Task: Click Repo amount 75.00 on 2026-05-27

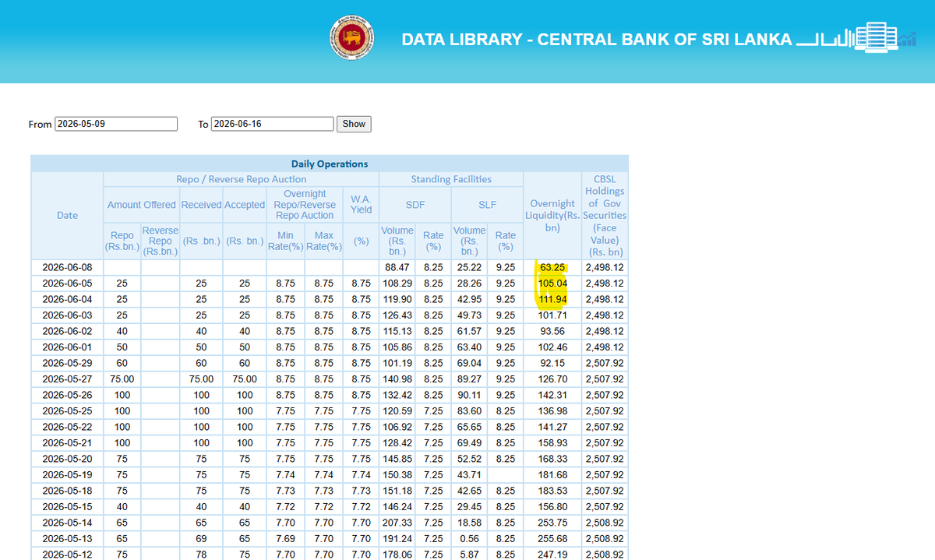Action: [x=122, y=379]
